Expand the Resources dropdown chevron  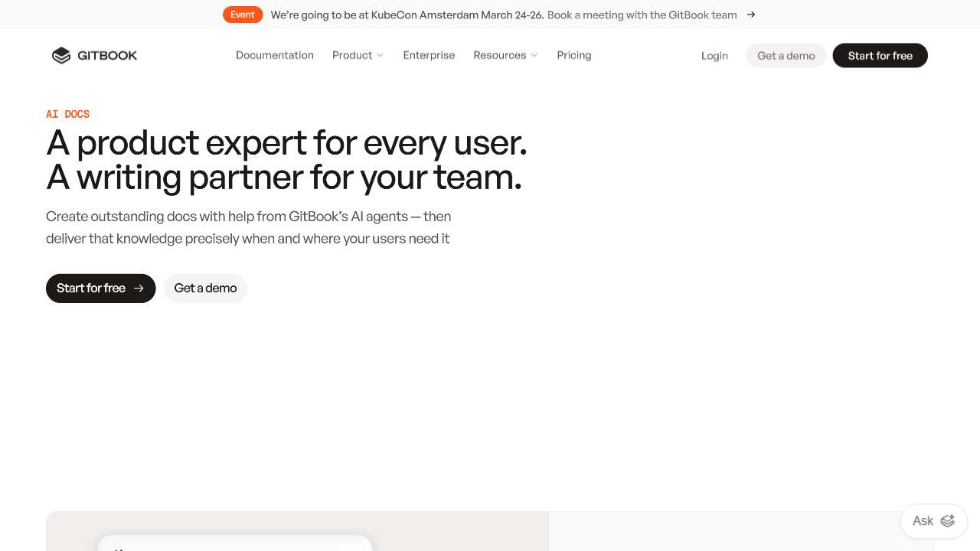(x=534, y=55)
